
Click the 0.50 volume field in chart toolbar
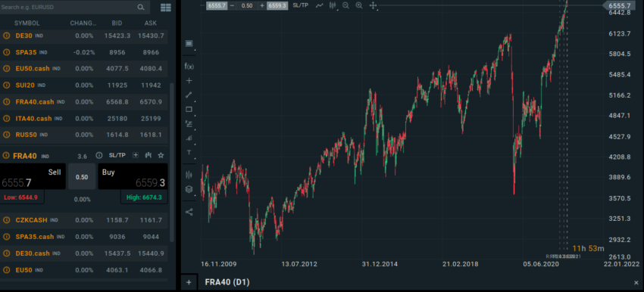click(x=247, y=6)
